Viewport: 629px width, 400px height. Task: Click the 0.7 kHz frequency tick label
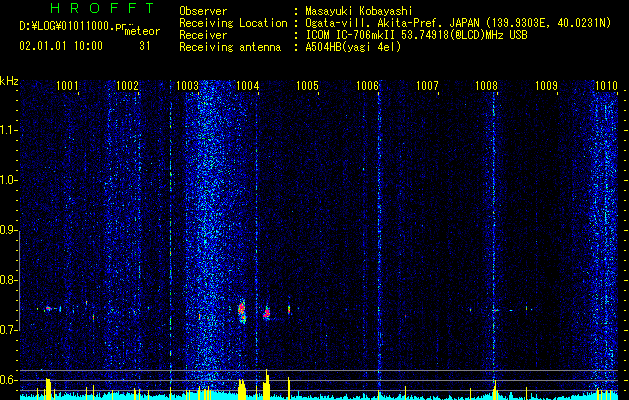click(x=8, y=330)
